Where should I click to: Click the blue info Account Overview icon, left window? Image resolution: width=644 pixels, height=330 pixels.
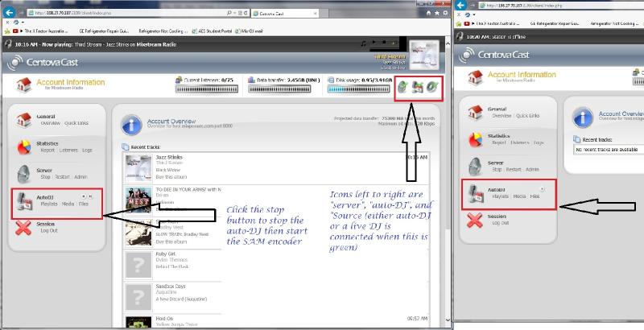point(132,124)
